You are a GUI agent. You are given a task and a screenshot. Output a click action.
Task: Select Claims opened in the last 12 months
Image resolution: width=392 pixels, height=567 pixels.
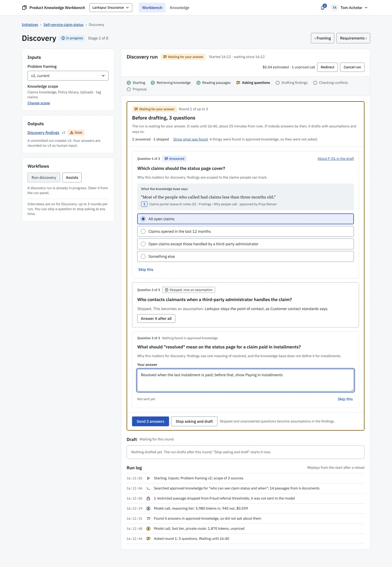[246, 231]
